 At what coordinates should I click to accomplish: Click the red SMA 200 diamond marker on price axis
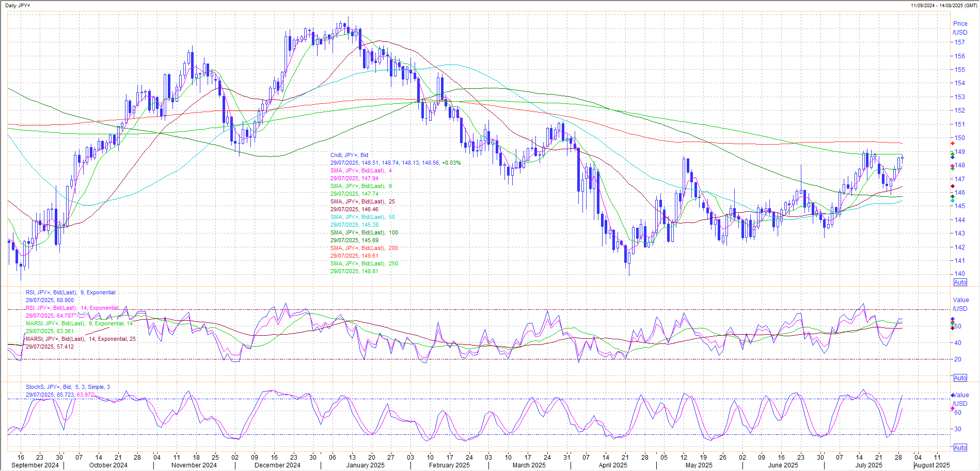click(x=953, y=143)
